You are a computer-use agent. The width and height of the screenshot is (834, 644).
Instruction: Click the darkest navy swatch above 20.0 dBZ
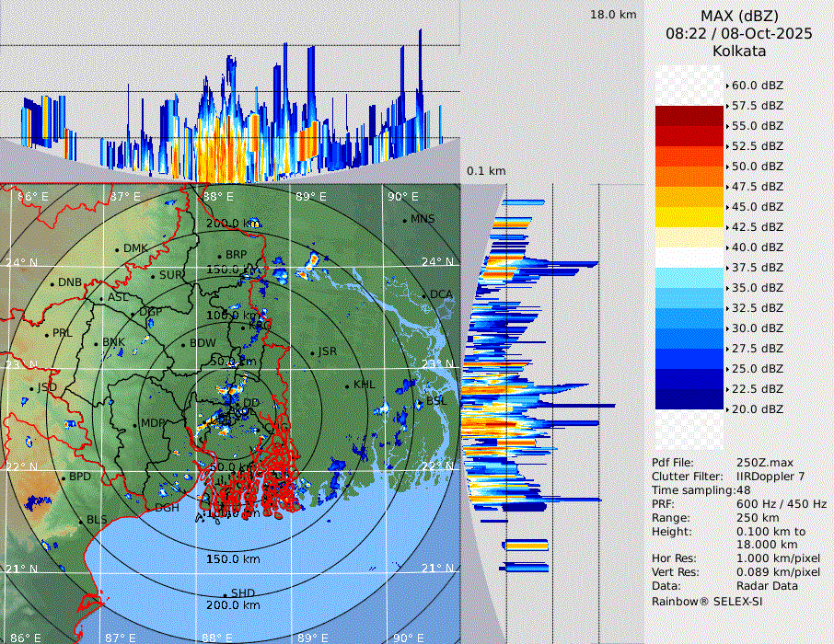coord(689,398)
